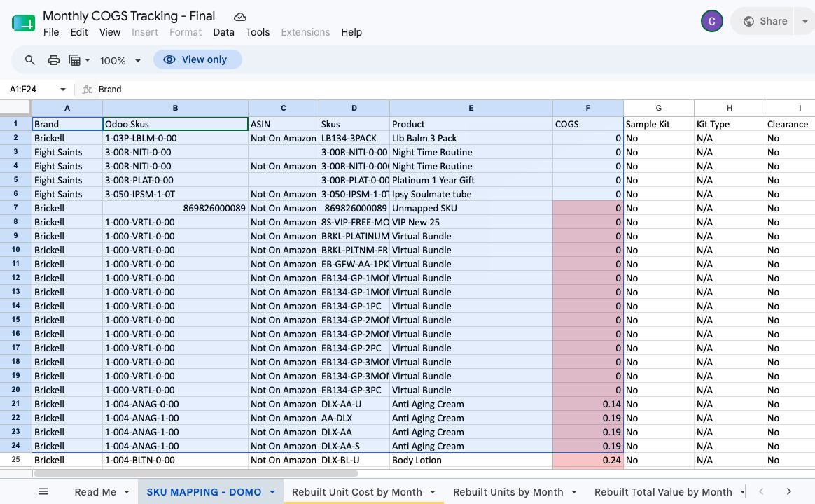
Task: Select column H header
Action: point(730,108)
